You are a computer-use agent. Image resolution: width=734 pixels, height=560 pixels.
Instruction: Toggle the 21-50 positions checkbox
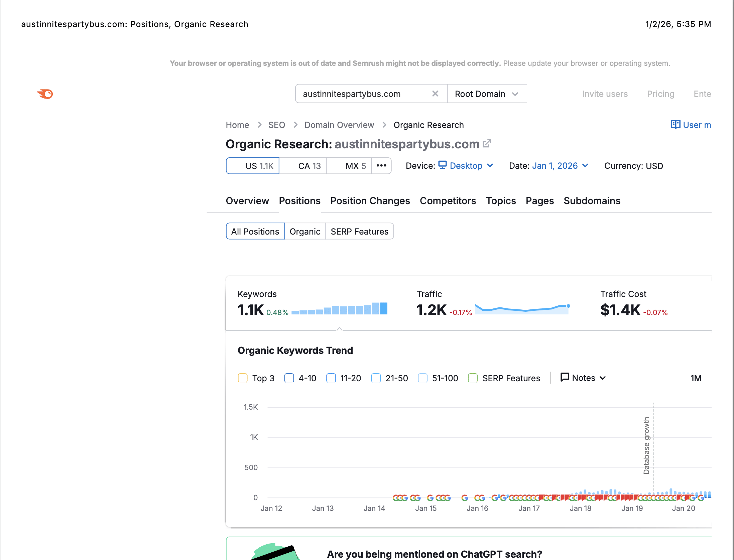tap(376, 378)
